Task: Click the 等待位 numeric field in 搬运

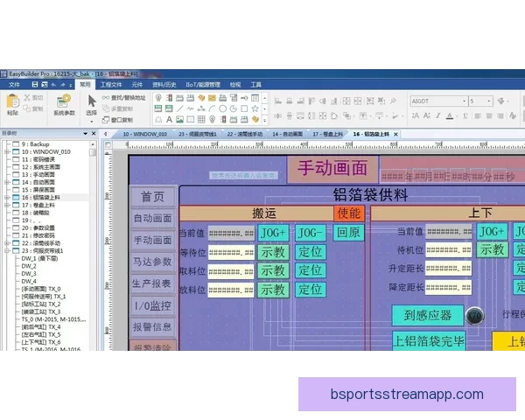Action: [231, 253]
